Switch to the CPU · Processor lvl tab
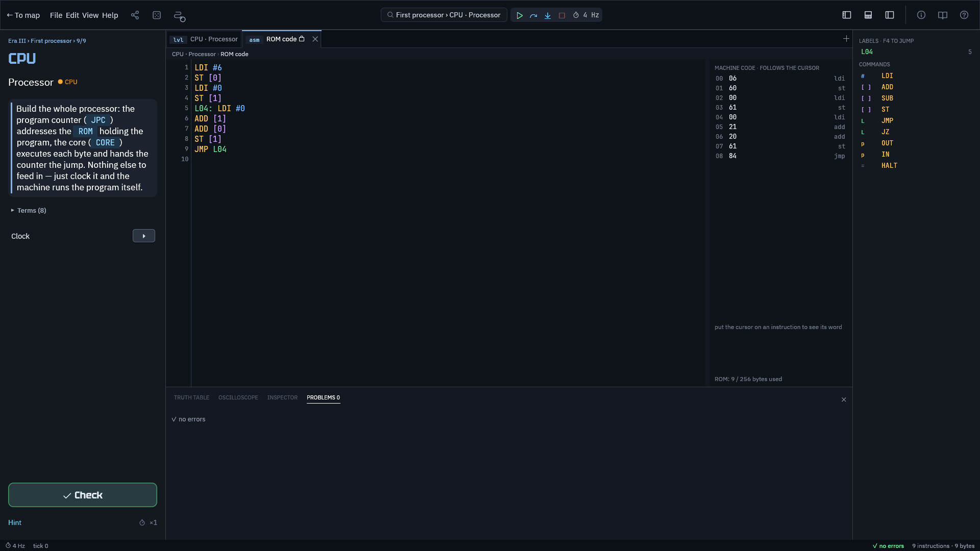 (x=205, y=39)
